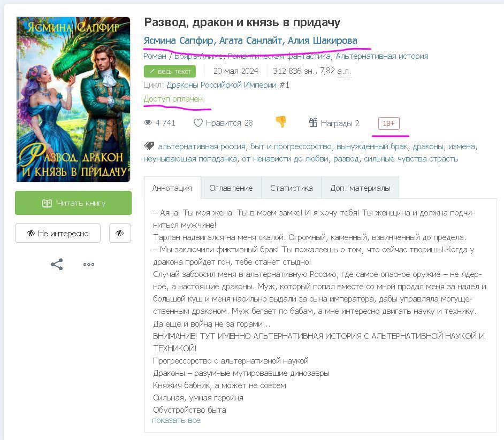This screenshot has height=440, width=504.
Task: Click the gift icon for Награды
Action: (x=313, y=122)
